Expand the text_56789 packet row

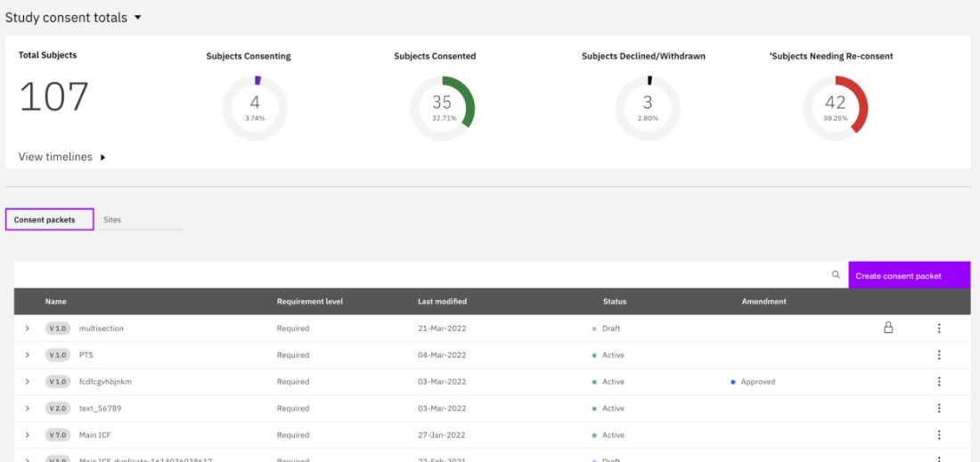tap(28, 409)
